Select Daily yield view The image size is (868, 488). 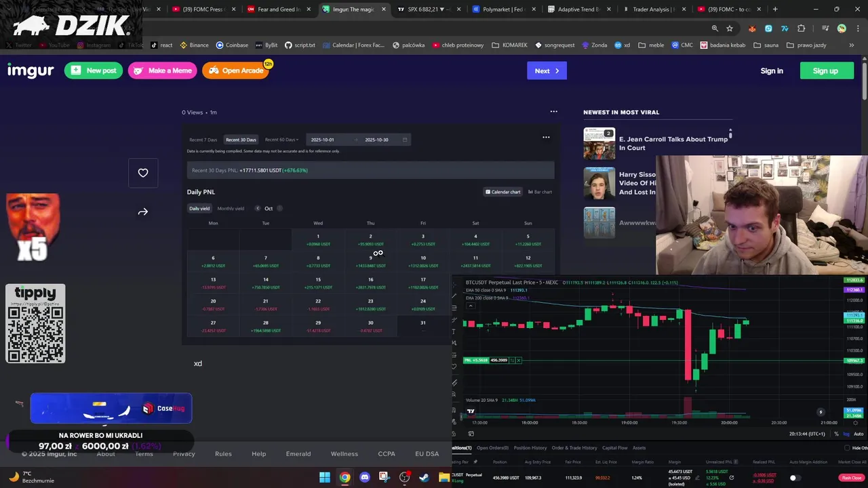(x=199, y=209)
